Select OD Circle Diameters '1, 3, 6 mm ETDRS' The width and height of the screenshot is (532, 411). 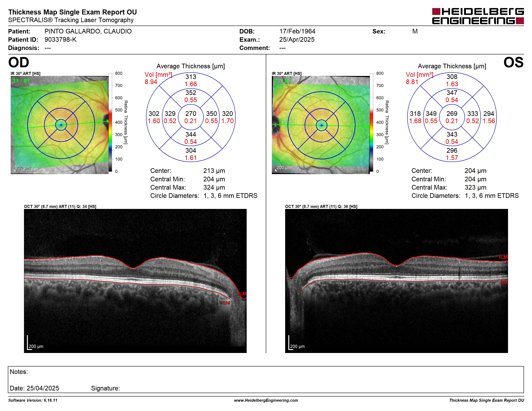point(231,196)
